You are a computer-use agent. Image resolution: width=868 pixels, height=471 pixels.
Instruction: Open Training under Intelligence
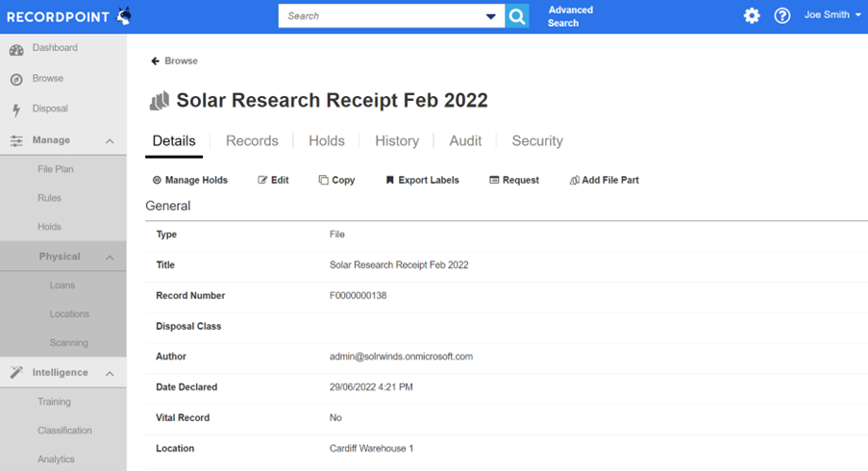point(54,402)
